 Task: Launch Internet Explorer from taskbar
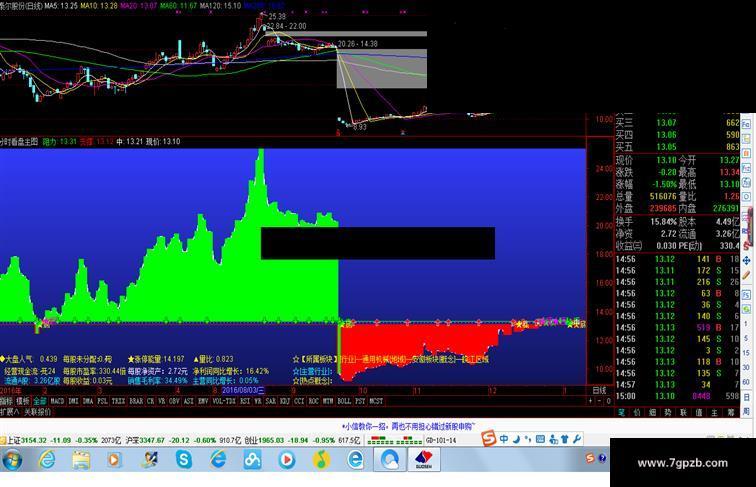point(47,460)
